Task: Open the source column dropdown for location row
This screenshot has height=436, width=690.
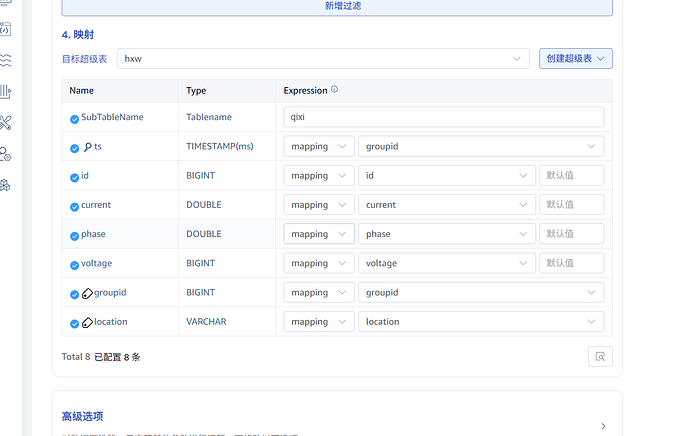Action: pos(480,322)
